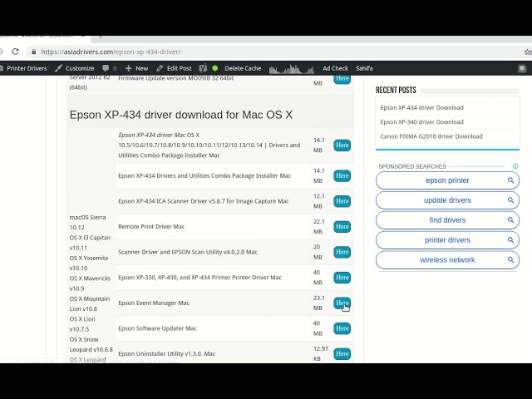Open recent post Epson XP-340 driver Download
Screen dimensions: 532x399
pyautogui.click(x=421, y=122)
